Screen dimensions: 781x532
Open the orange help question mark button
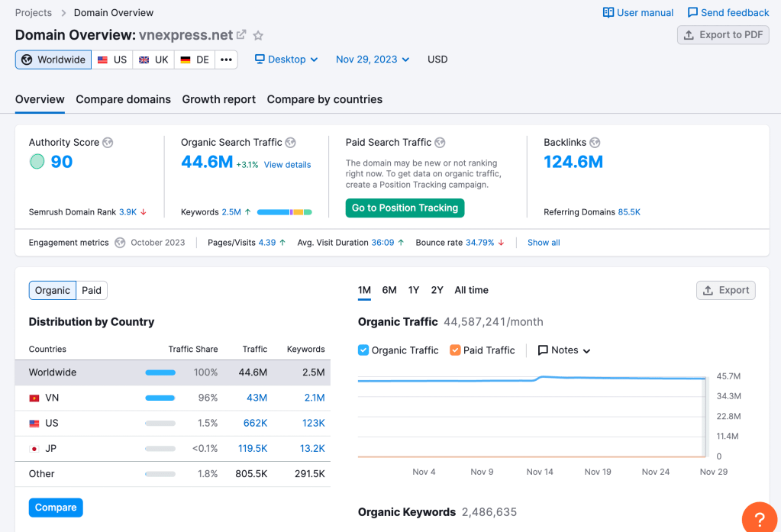[x=759, y=519]
